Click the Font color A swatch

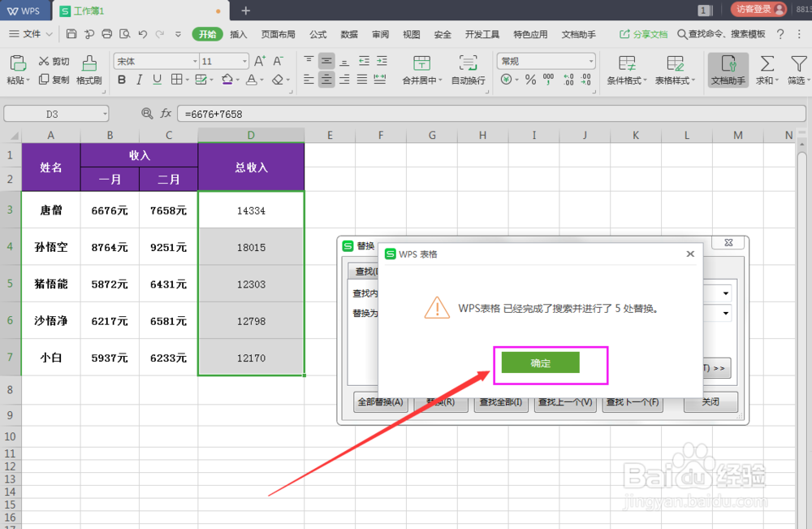point(252,80)
